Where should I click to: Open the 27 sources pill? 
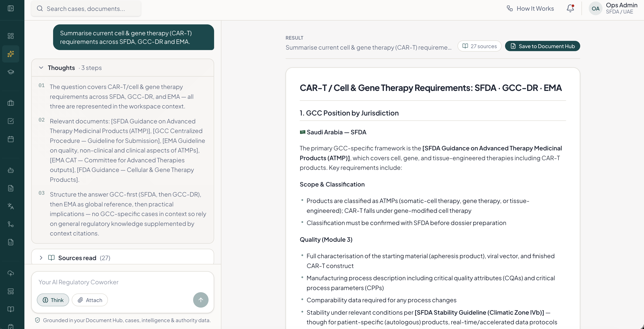[480, 46]
